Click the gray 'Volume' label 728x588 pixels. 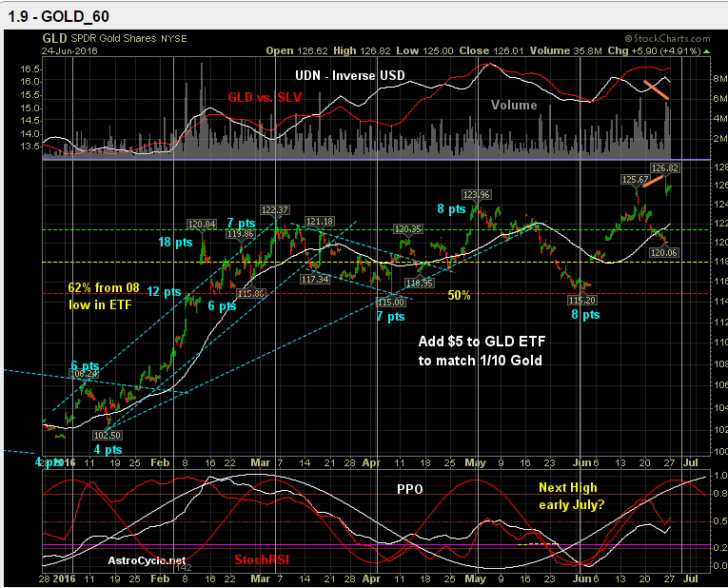(x=514, y=106)
